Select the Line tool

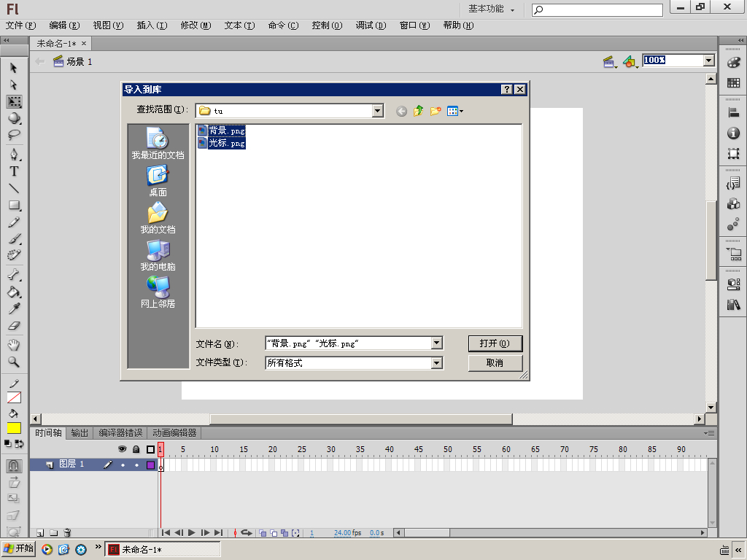pyautogui.click(x=14, y=188)
